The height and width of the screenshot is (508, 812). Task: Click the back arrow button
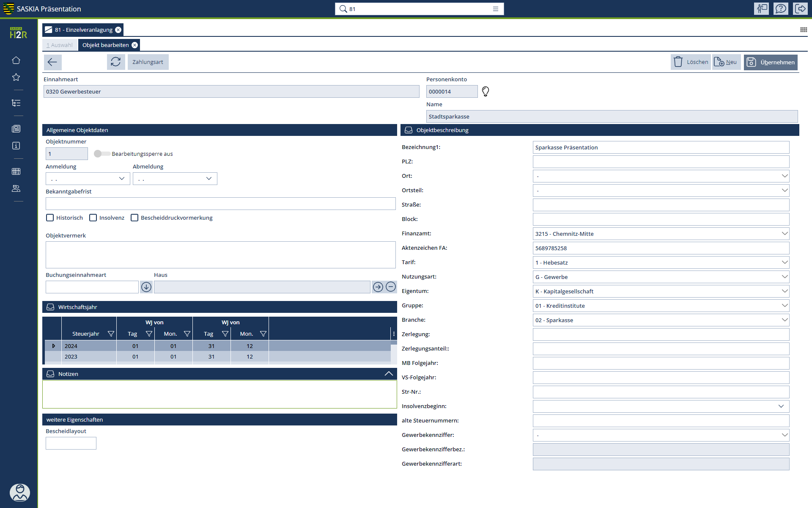(52, 62)
